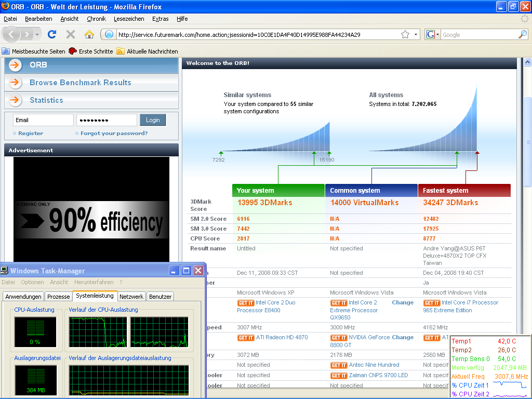Open the Chronik menu
The image size is (532, 399).
96,19
